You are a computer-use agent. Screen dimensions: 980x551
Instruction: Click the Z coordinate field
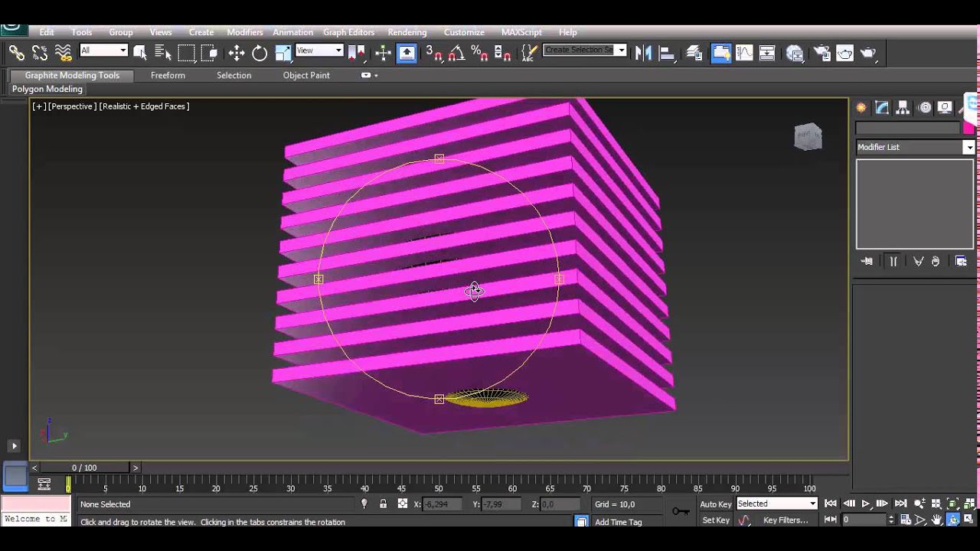pos(561,504)
